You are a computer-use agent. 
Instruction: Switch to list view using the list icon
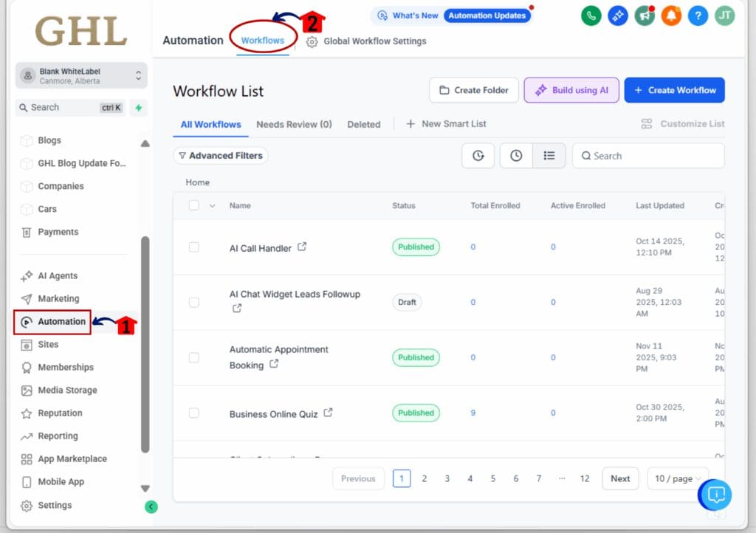(551, 156)
